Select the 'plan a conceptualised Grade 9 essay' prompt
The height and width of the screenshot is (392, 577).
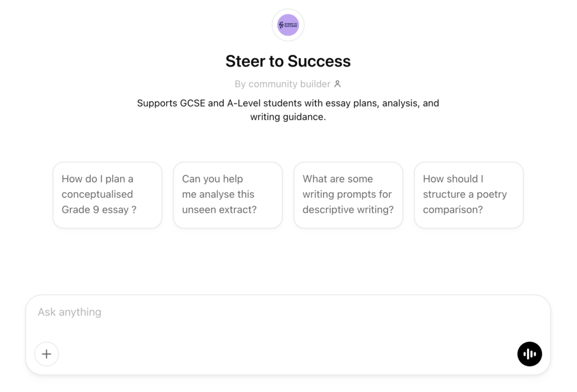click(x=107, y=195)
